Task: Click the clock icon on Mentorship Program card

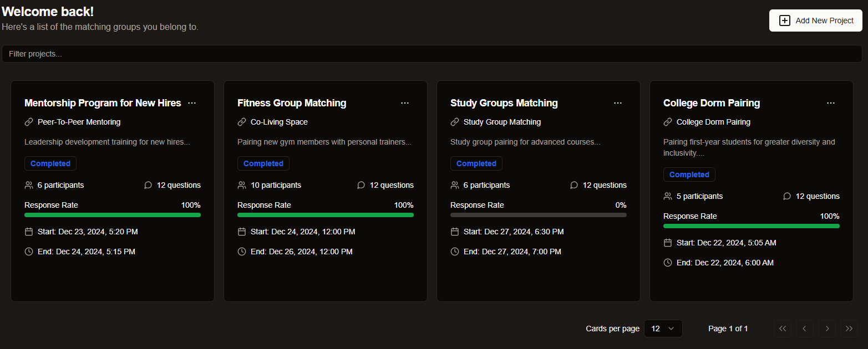Action: (29, 251)
